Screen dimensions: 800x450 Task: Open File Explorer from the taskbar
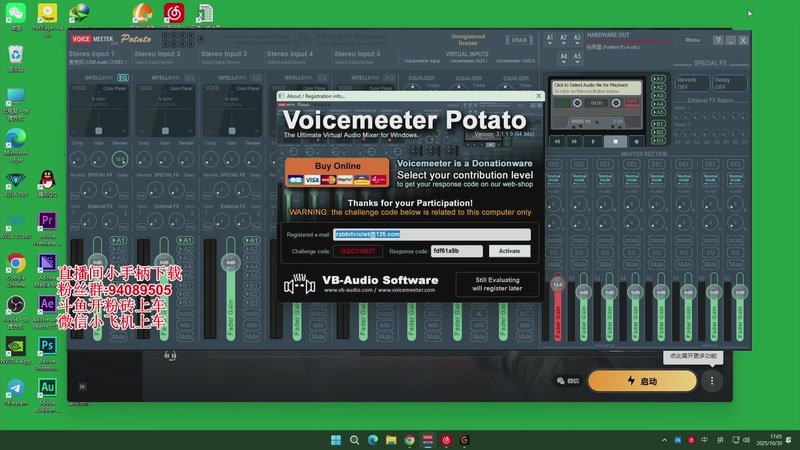point(391,440)
